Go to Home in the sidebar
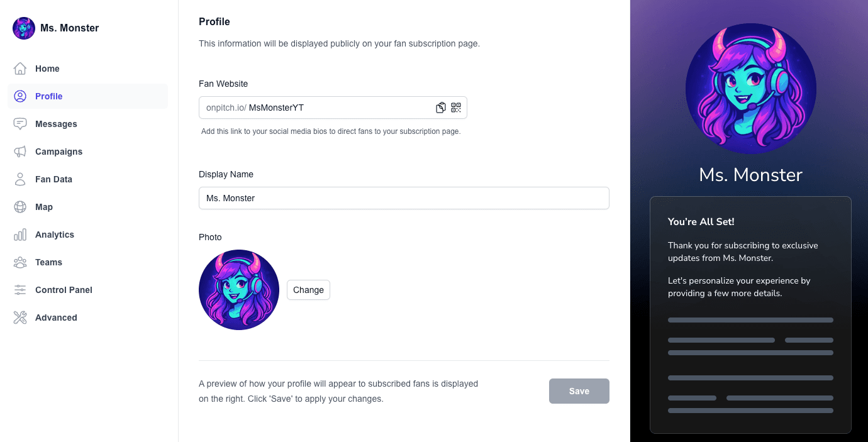Screen dimensions: 868x442 pos(47,69)
